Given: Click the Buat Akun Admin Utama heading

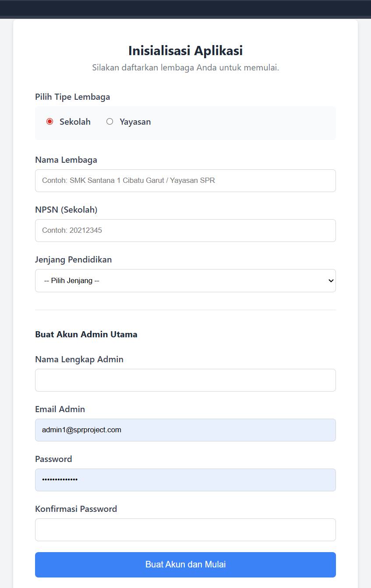Looking at the screenshot, I should pyautogui.click(x=86, y=334).
